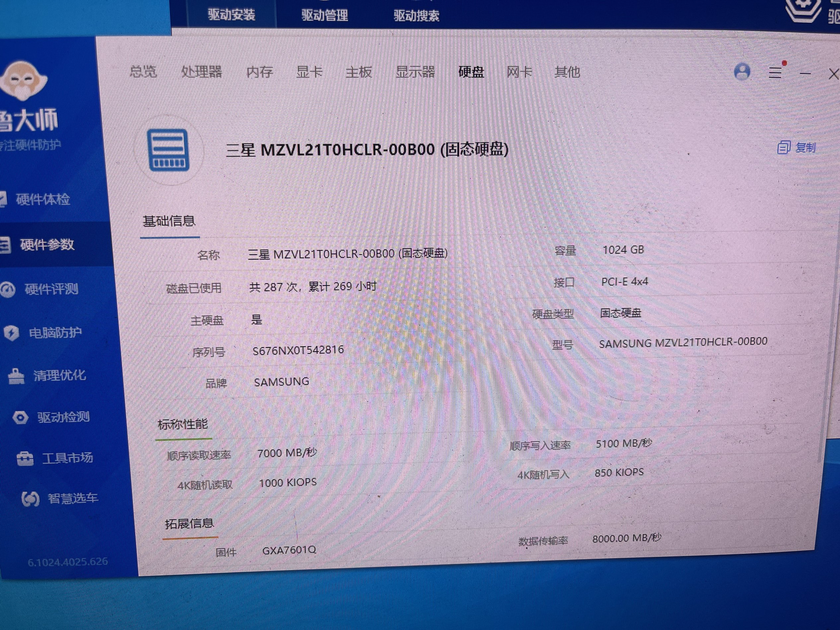Click the 硬件评测 gauge icon
Viewport: 840px width, 630px height.
tap(8, 289)
